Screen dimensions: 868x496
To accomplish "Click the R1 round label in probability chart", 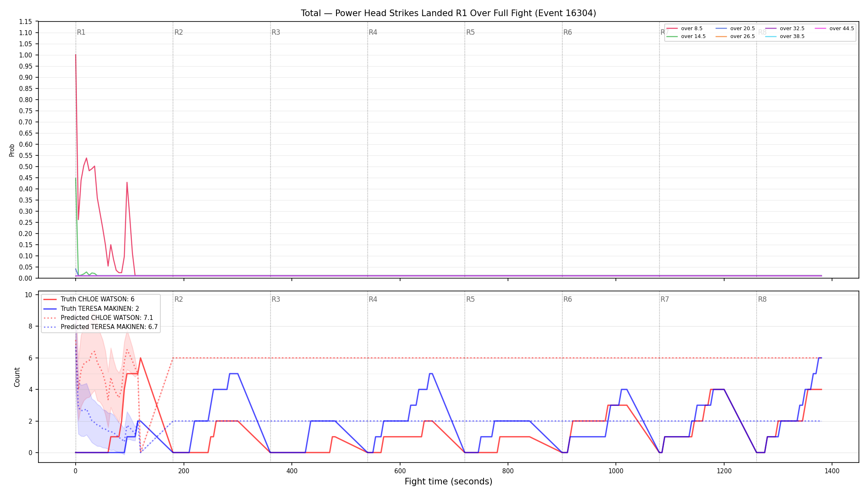I will [x=81, y=32].
